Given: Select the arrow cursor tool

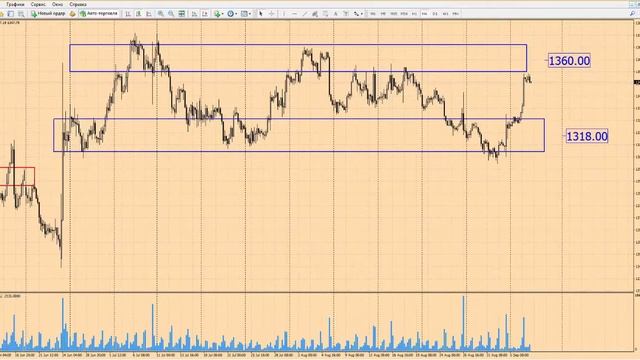Looking at the screenshot, I should [x=261, y=14].
